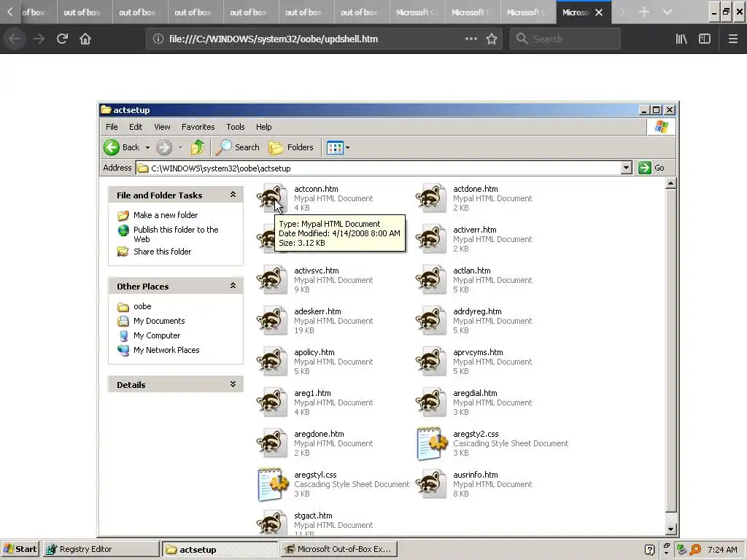747x560 pixels.
Task: Open My Documents from Other Places
Action: (x=159, y=321)
